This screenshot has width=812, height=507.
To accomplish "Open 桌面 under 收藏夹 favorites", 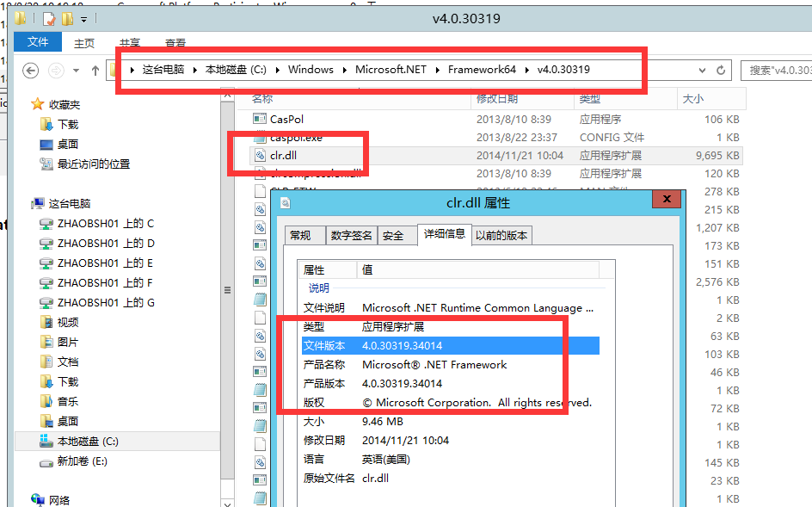I will click(x=68, y=144).
